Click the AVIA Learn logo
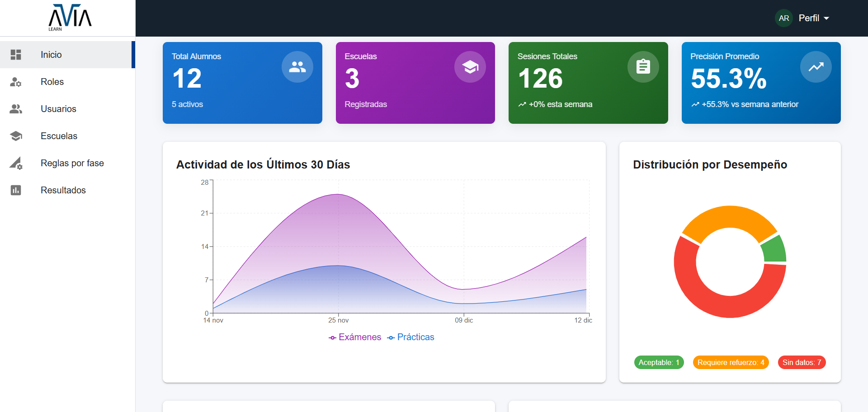 [70, 18]
